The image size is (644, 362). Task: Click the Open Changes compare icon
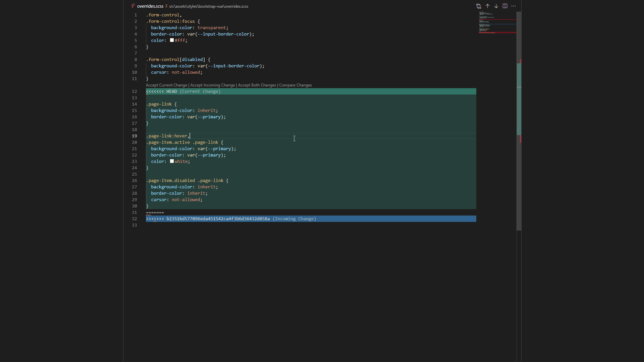pyautogui.click(x=479, y=6)
